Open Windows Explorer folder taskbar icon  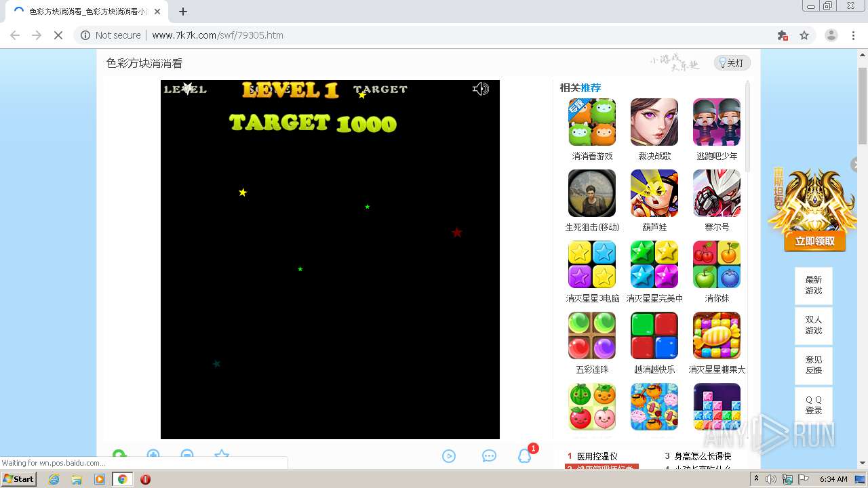pos(77,479)
